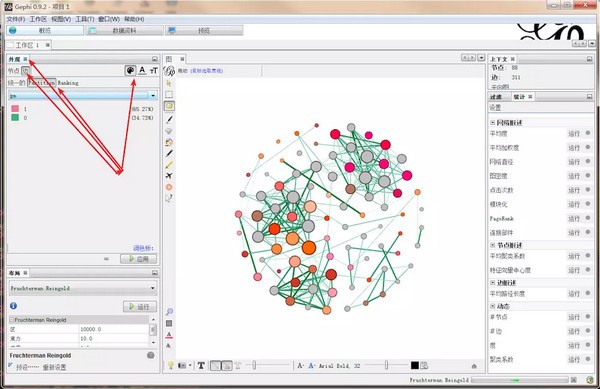This screenshot has width=600, height=389.
Task: Click the label size 'tT' icon
Action: tap(154, 70)
